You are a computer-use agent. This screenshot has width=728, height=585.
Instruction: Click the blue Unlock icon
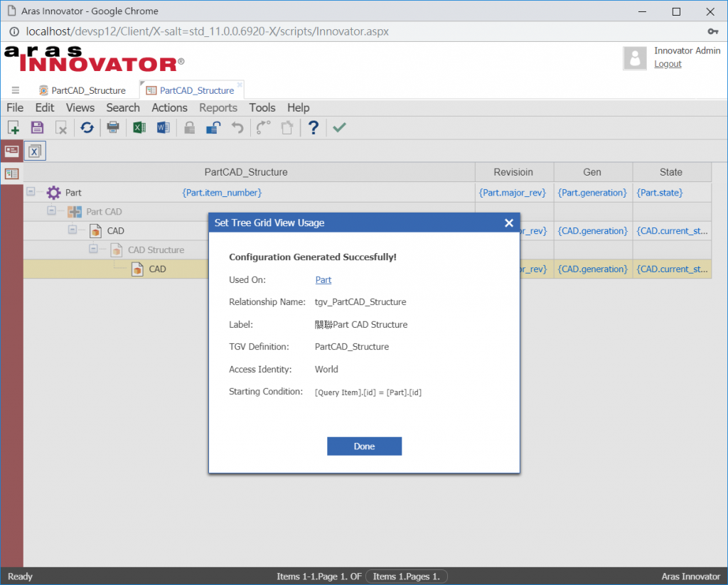[x=213, y=127]
